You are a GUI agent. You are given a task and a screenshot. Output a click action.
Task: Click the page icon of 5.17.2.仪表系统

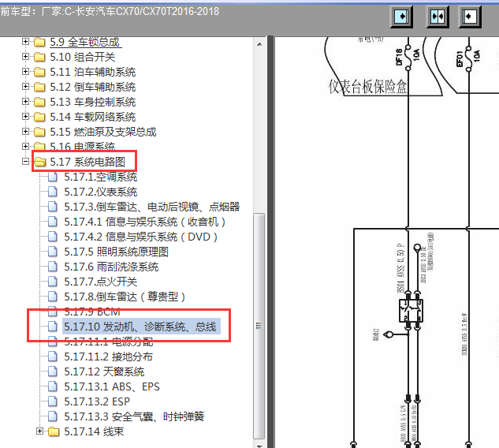(x=53, y=192)
